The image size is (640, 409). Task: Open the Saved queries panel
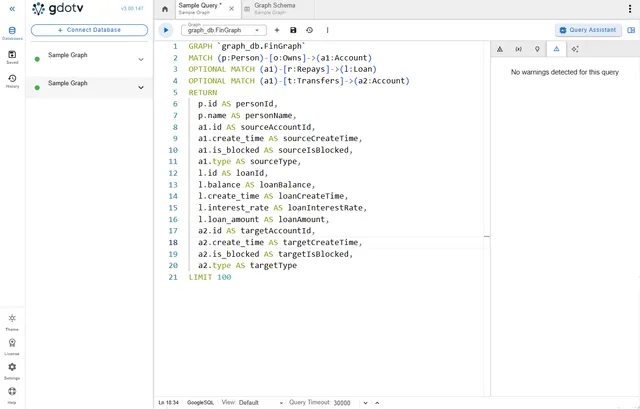12,57
